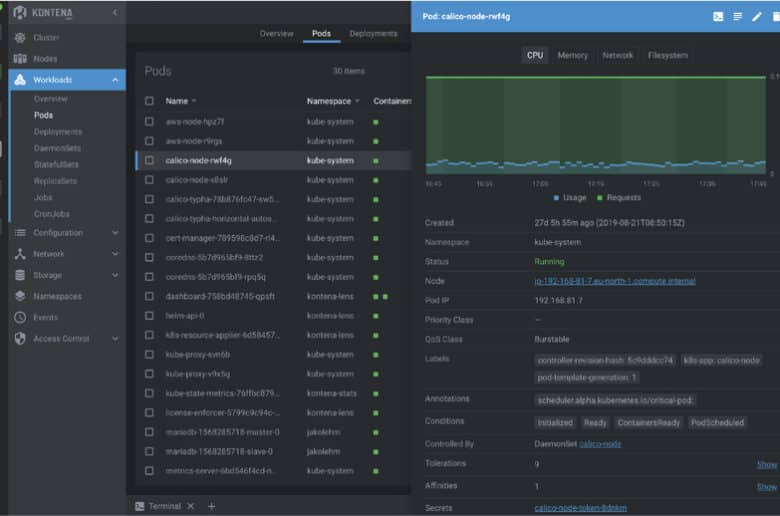This screenshot has height=516, width=780.
Task: Select the kube-proxy-xvn6b pod row
Action: 273,354
